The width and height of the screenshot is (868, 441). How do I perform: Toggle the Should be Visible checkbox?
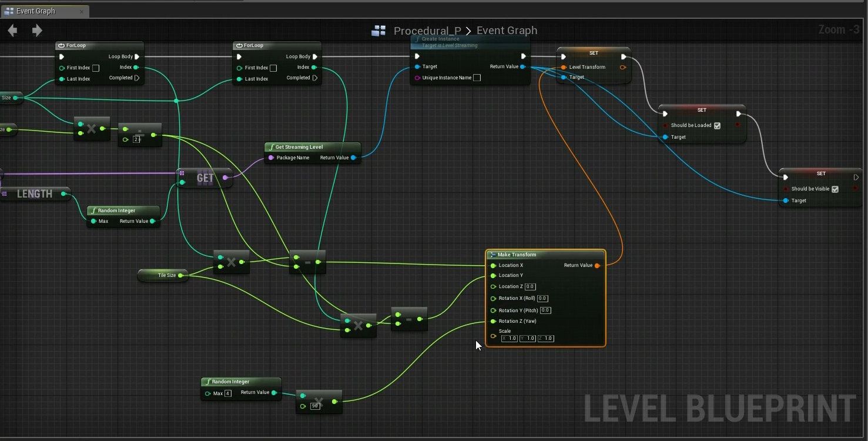[x=835, y=189]
